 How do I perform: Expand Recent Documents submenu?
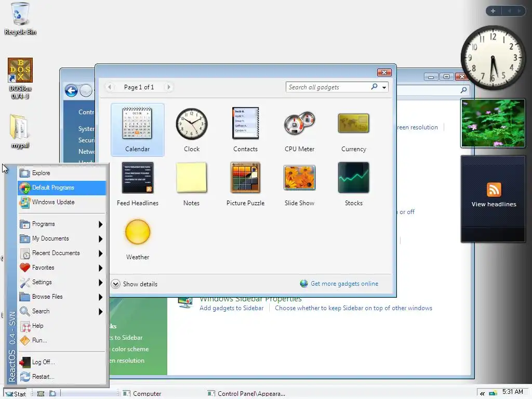coord(100,254)
